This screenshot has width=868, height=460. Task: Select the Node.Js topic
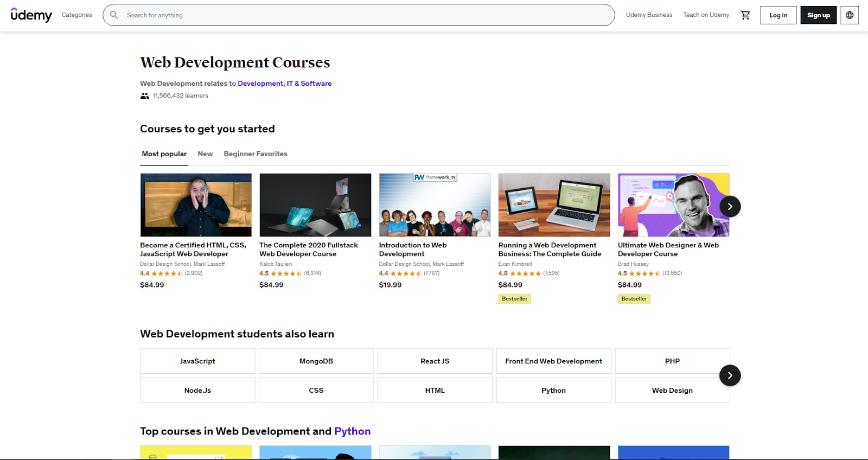tap(197, 391)
